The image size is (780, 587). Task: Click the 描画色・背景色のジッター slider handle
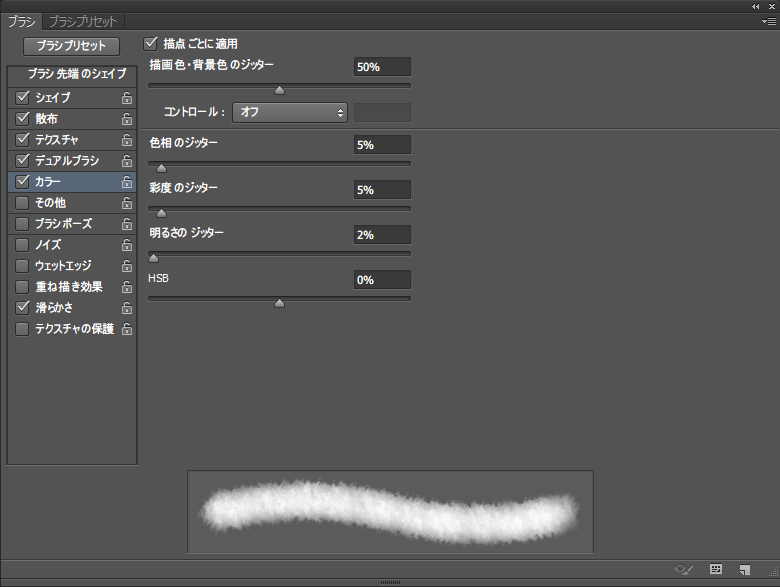(280, 90)
